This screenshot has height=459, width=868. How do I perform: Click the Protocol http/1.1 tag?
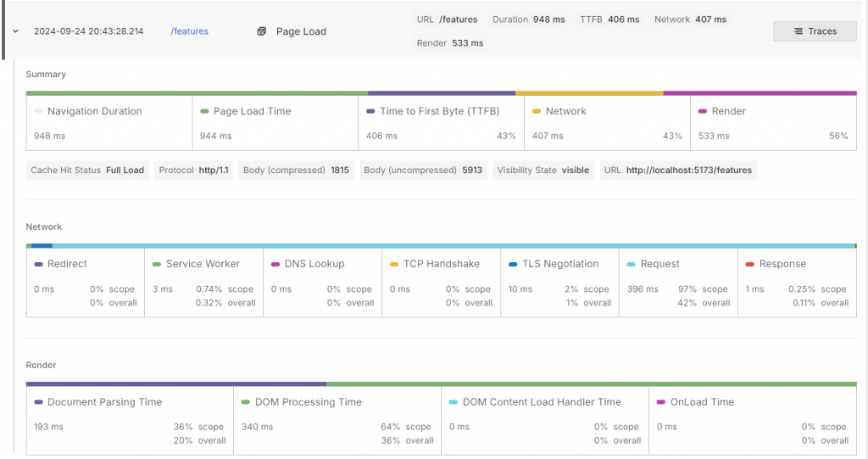[194, 171]
